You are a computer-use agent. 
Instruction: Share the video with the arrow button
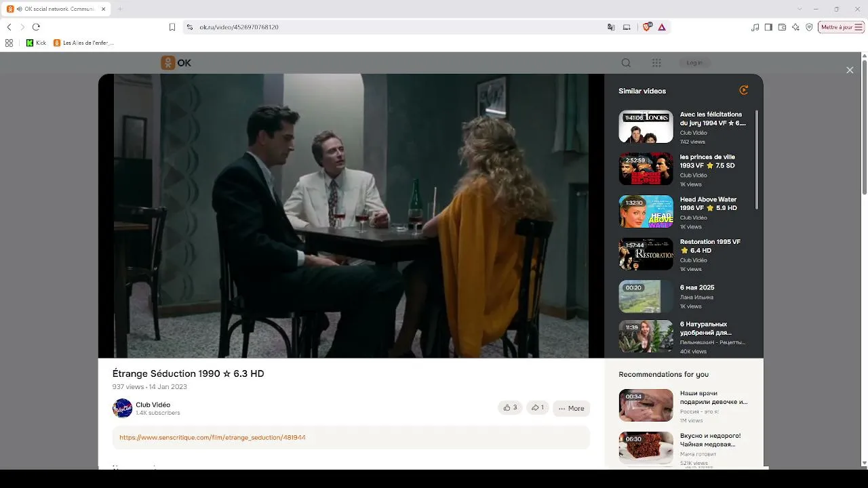(538, 408)
